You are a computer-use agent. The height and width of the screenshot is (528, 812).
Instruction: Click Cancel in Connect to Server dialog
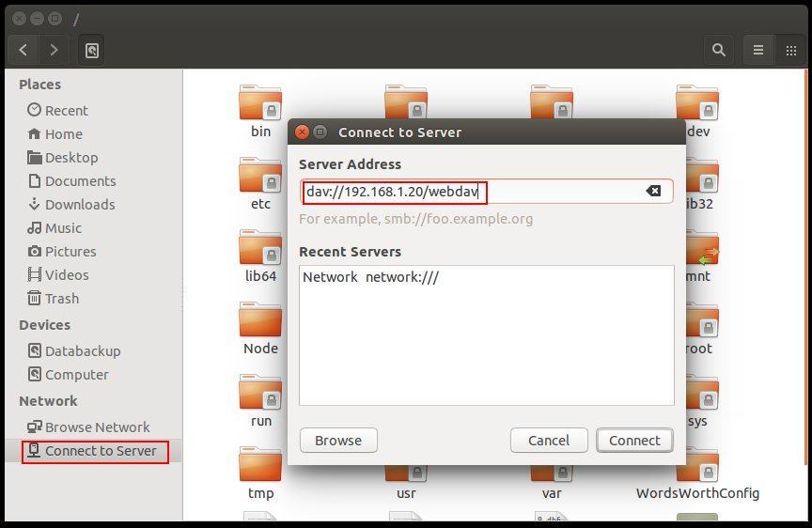coord(549,441)
